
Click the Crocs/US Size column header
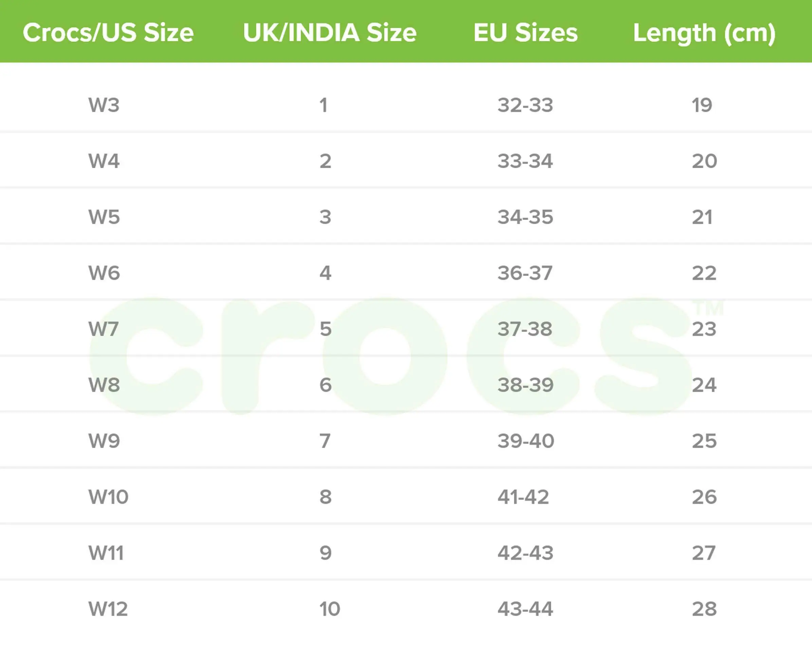(108, 32)
